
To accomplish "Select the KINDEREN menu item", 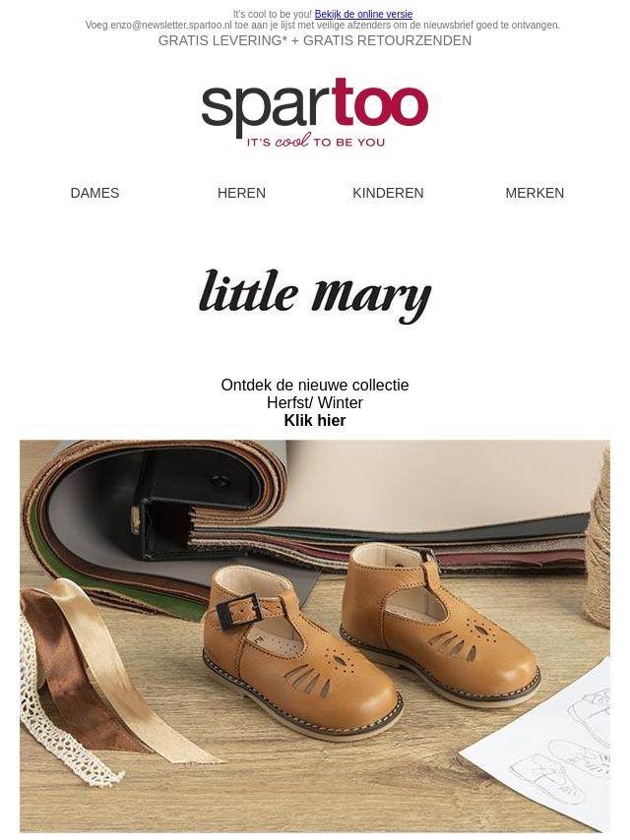I will pos(388,193).
